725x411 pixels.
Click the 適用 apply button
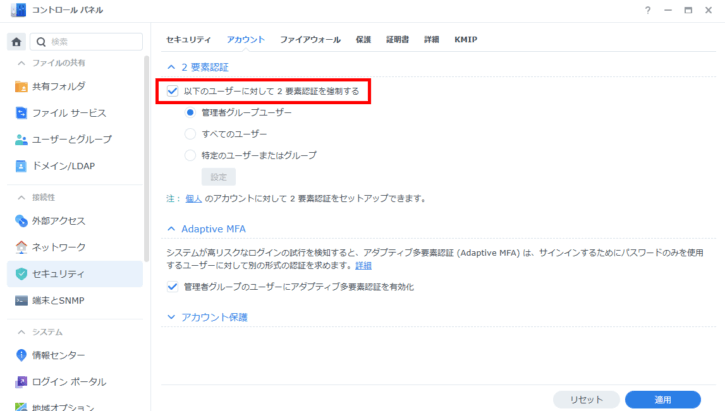[662, 399]
